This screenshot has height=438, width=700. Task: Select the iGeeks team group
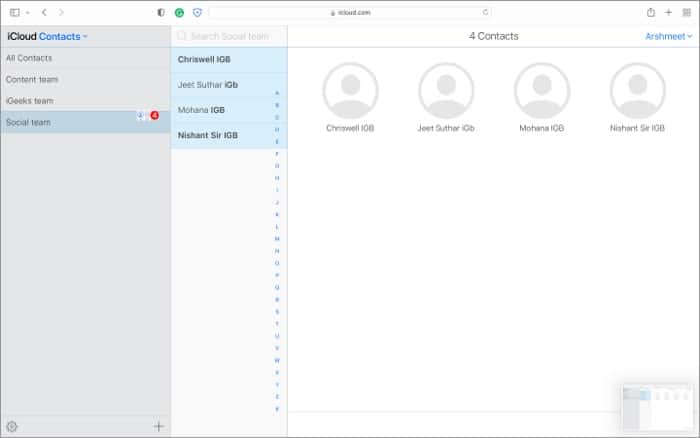(x=85, y=101)
